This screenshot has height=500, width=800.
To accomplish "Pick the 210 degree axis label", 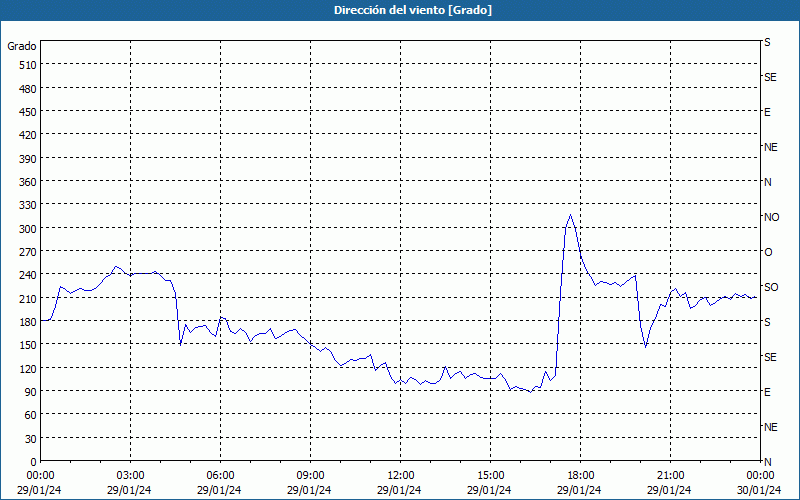I will tap(28, 298).
